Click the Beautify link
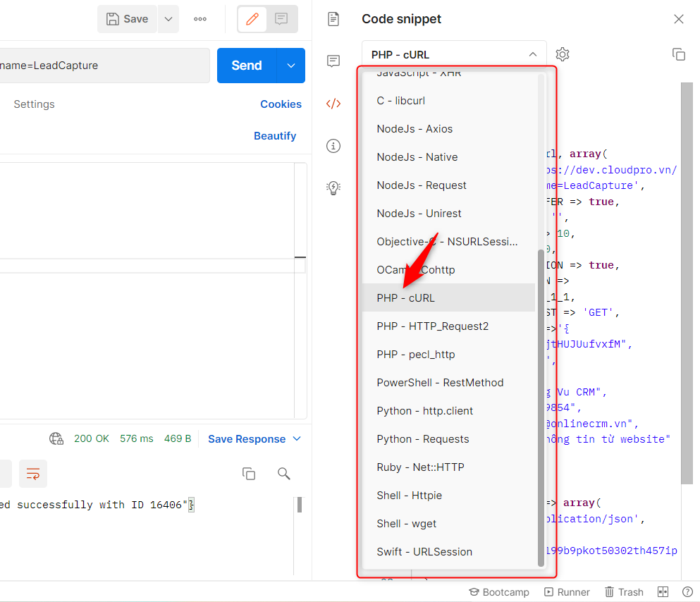This screenshot has width=700, height=602. (275, 136)
